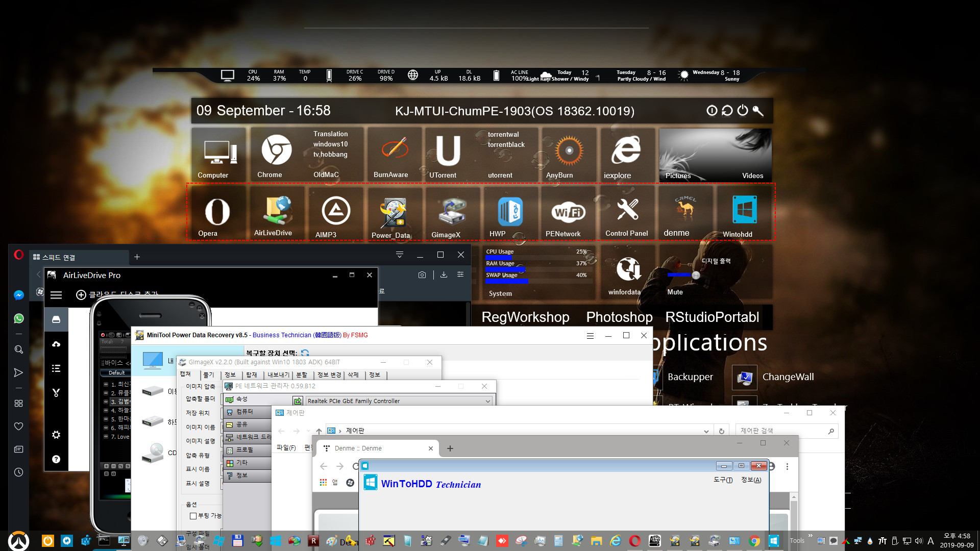The height and width of the screenshot is (551, 980).
Task: Launch iexplore from the launcher tile
Action: tap(627, 154)
